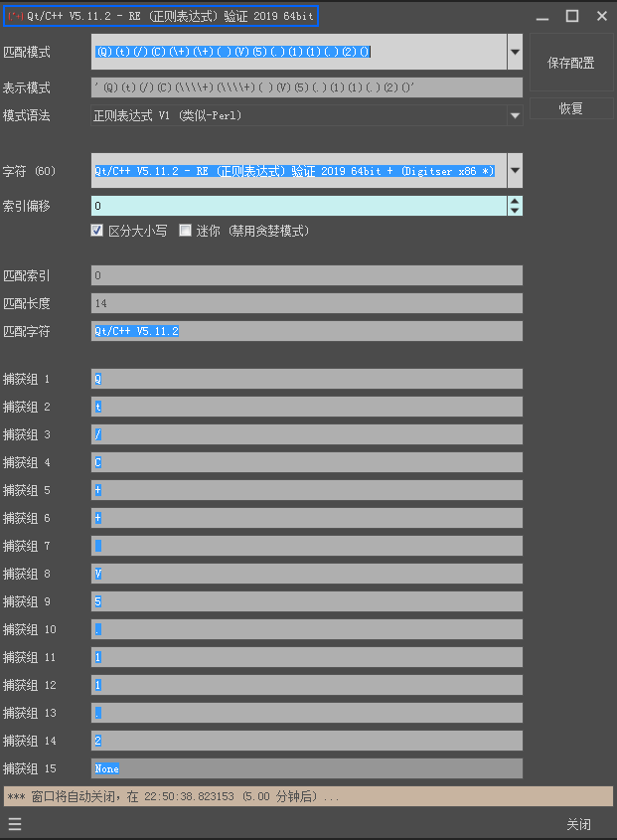Click the 匹配索引 result field
Viewport: 617px width, 840px height.
pyautogui.click(x=307, y=275)
